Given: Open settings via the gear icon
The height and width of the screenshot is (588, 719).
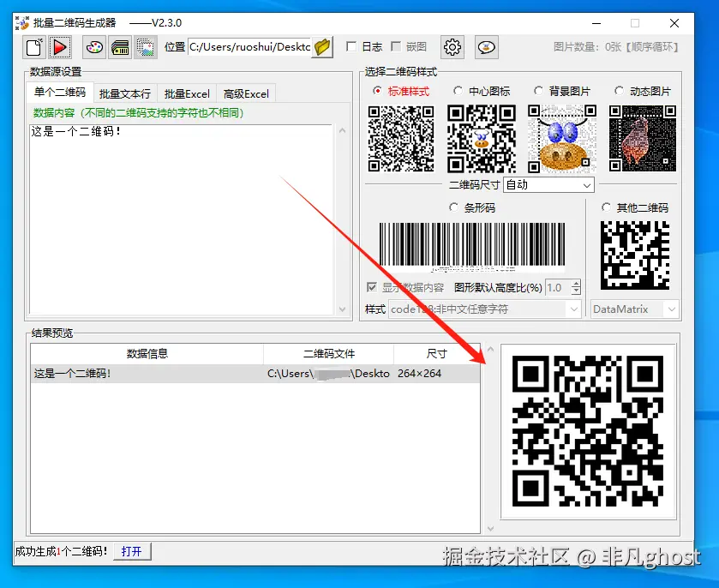Looking at the screenshot, I should 452,47.
